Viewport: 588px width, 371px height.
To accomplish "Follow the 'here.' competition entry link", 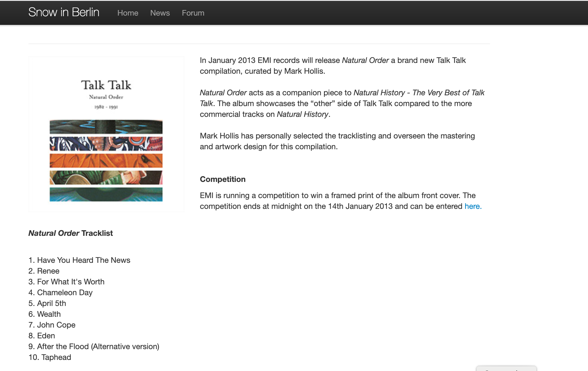I will click(473, 206).
